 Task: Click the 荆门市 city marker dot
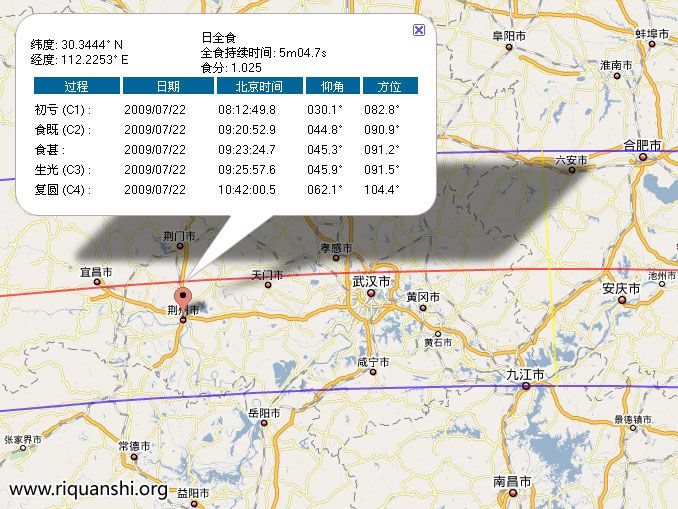click(180, 246)
